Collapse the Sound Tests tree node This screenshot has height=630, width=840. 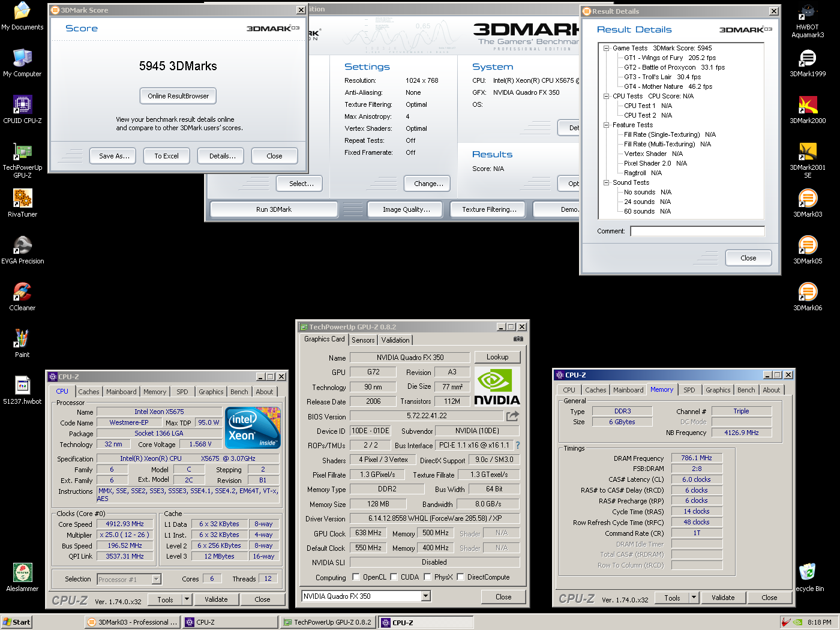[607, 182]
